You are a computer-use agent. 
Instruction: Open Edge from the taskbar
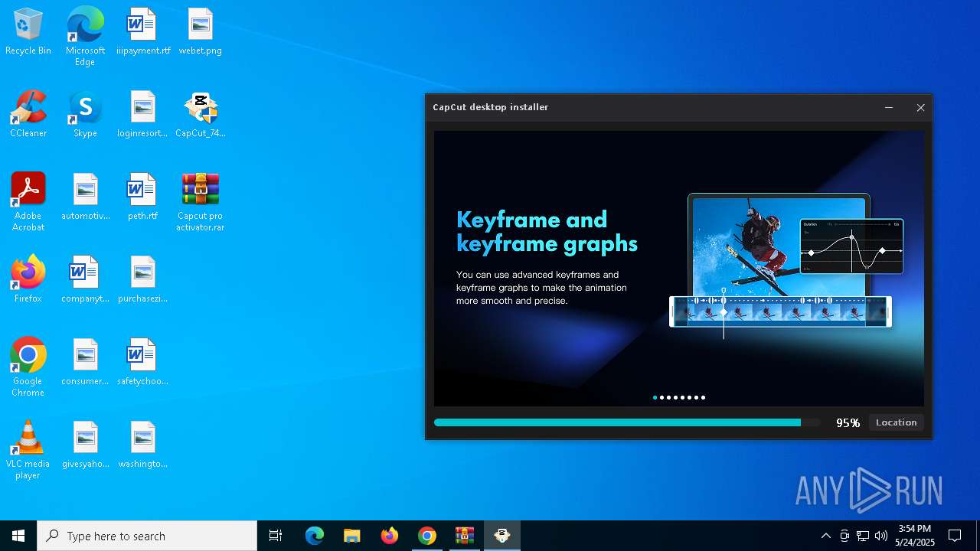(315, 536)
